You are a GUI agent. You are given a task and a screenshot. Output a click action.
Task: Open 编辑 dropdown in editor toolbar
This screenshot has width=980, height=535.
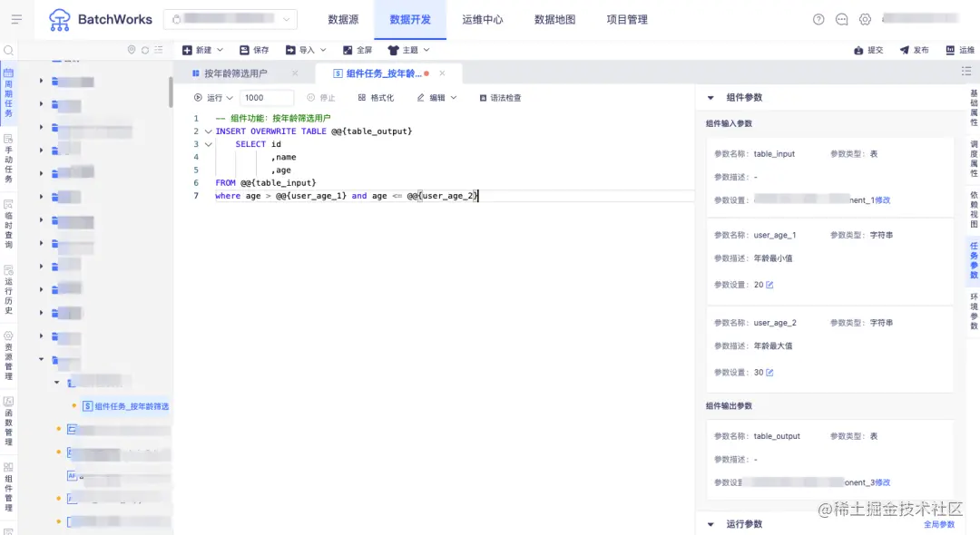436,97
